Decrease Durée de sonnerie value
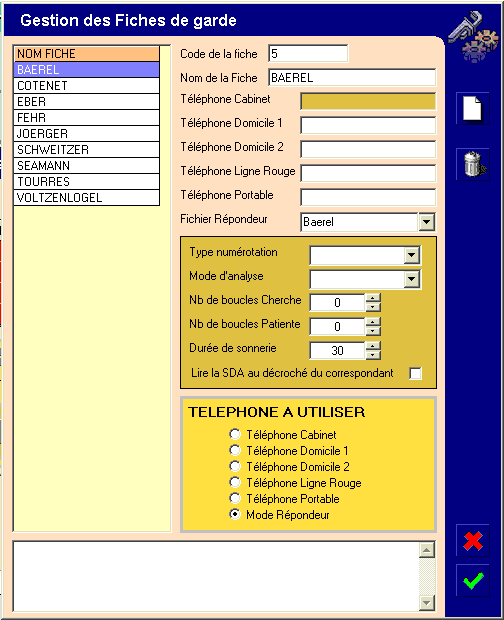The image size is (504, 620). (x=373, y=355)
